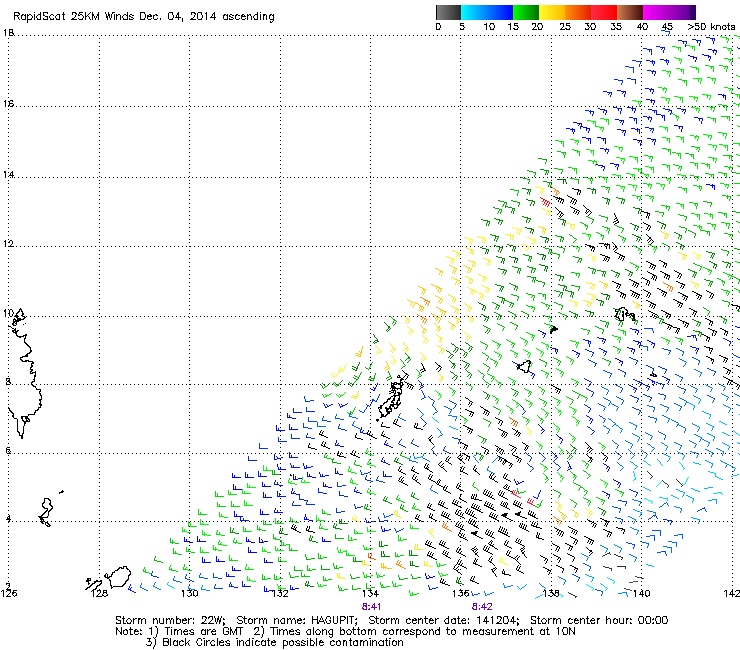740x650 pixels.
Task: Click the '25' legend scale label
Action: click(565, 27)
